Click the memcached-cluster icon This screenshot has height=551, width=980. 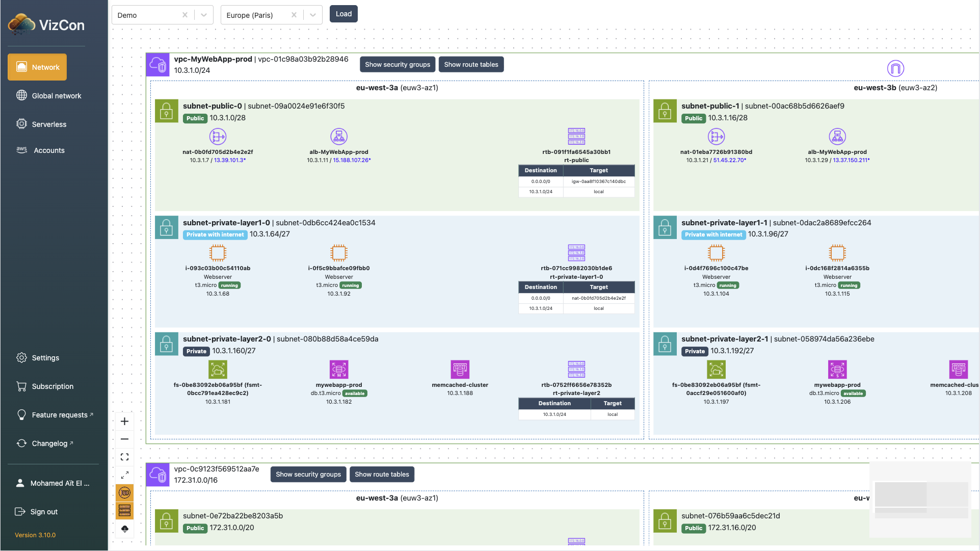pos(460,369)
